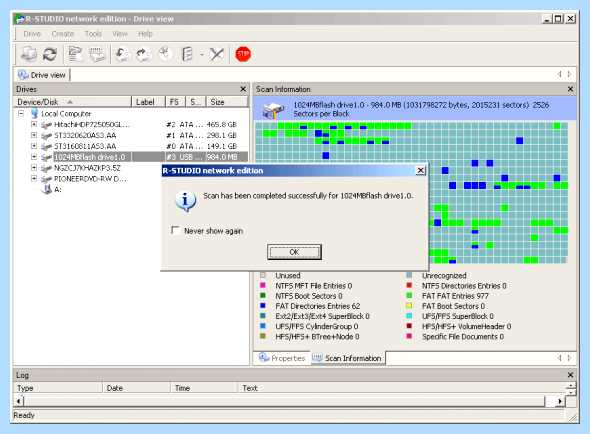
Task: Click the Connect to remote computer toolbar icon
Action: point(29,54)
